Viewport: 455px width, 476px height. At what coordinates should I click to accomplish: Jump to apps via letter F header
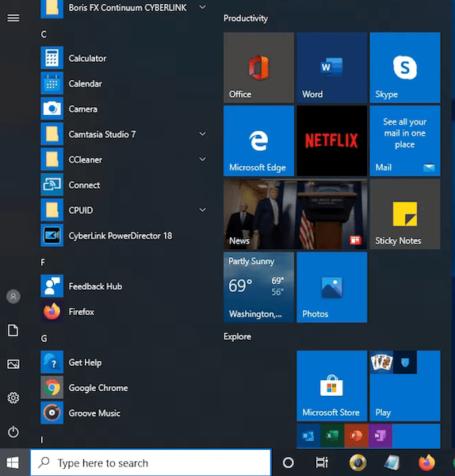43,263
